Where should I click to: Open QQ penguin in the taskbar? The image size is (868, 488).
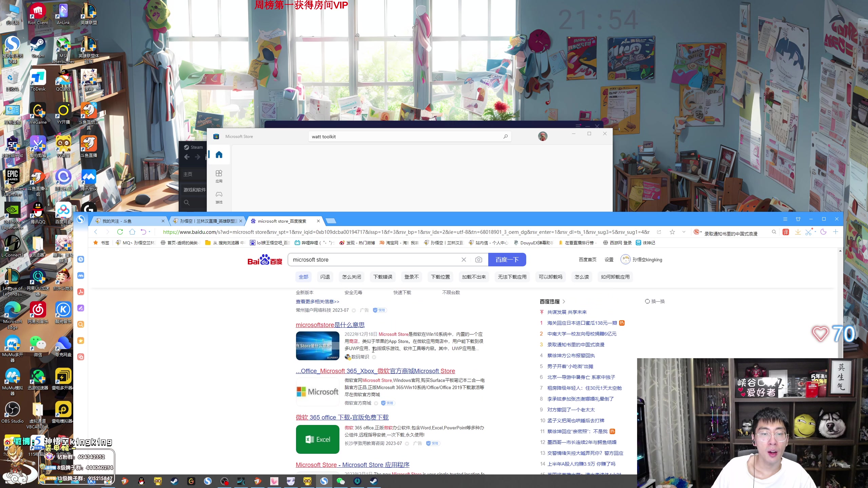tap(141, 481)
